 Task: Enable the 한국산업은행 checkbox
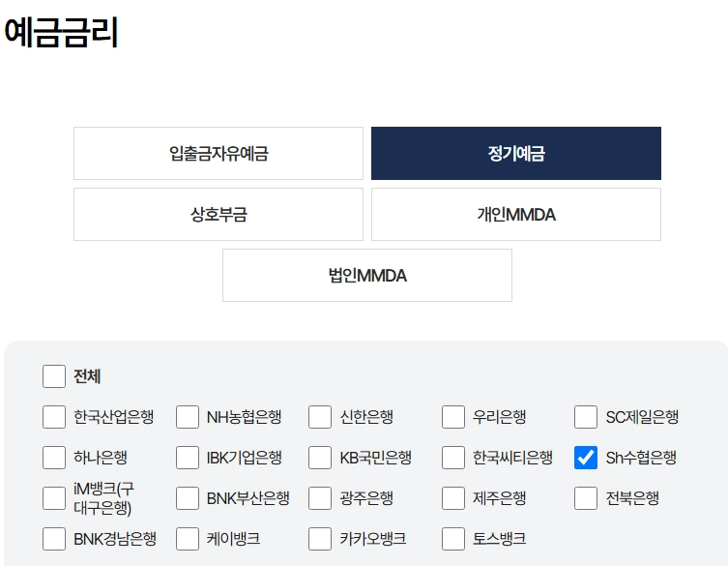[54, 417]
